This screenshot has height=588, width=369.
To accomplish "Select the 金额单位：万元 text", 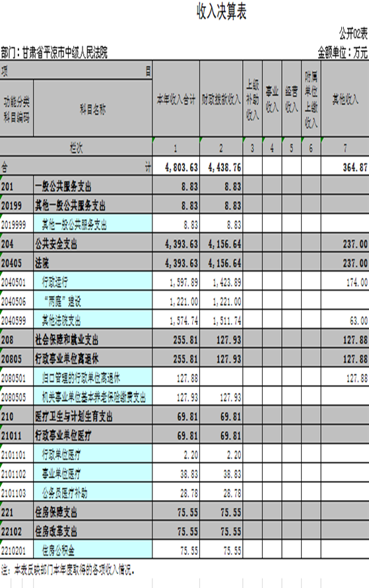I will (343, 52).
